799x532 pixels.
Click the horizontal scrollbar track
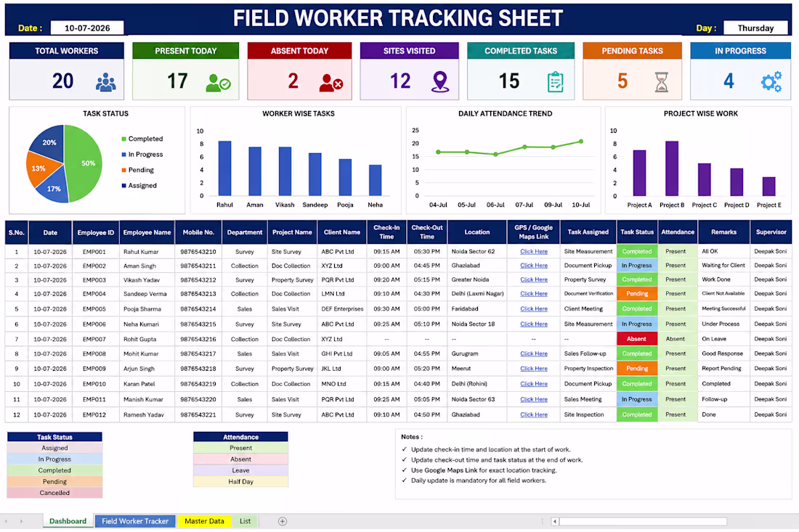point(643,521)
